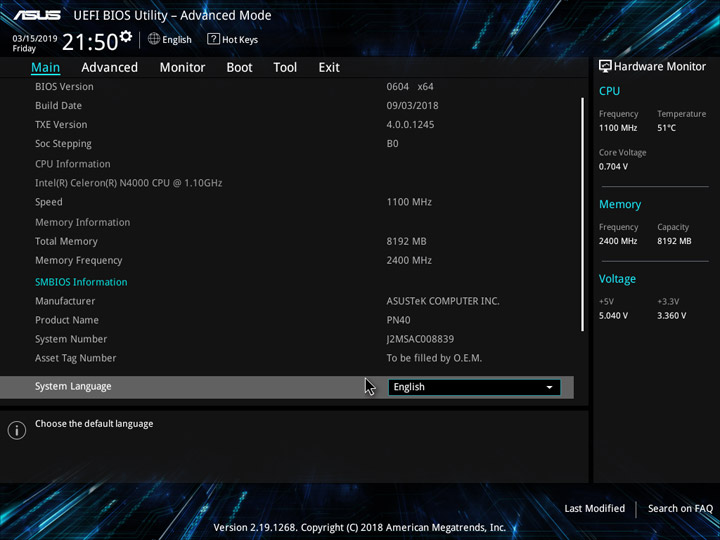This screenshot has width=720, height=540.
Task: Click the Product Name value PN40
Action: [398, 320]
